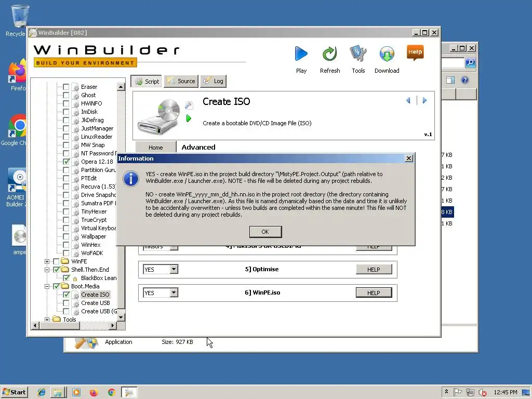Click blue help icon in background window
The width and height of the screenshot is (532, 399).
pos(465,80)
